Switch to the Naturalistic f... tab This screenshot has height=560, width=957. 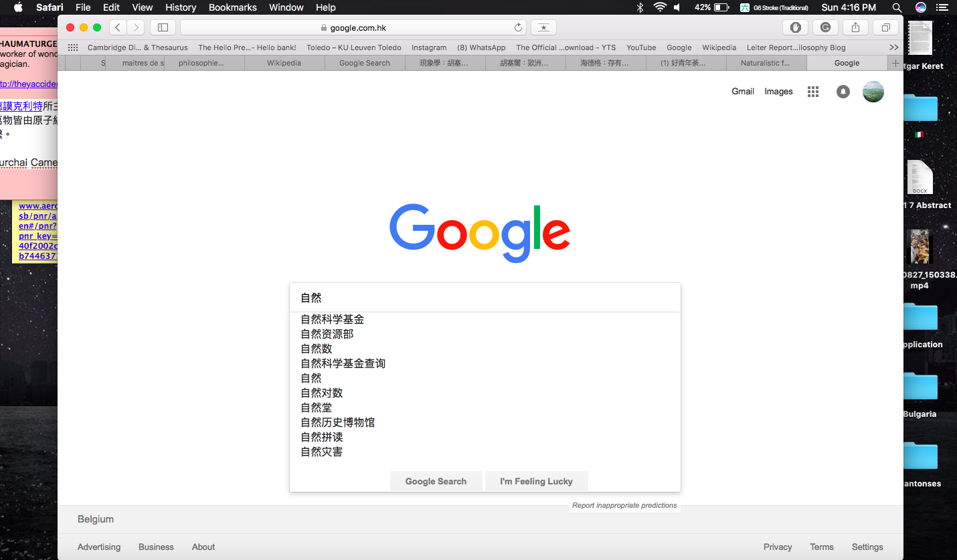point(766,63)
